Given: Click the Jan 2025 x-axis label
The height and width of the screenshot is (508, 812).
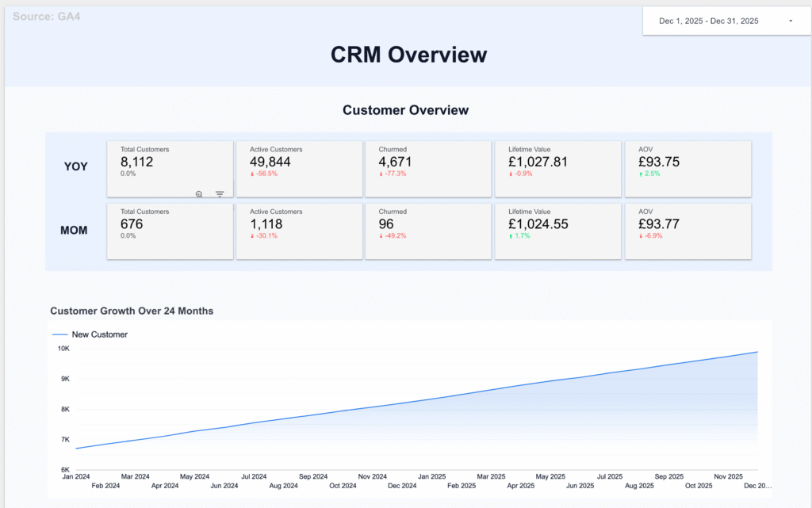Looking at the screenshot, I should tap(432, 476).
